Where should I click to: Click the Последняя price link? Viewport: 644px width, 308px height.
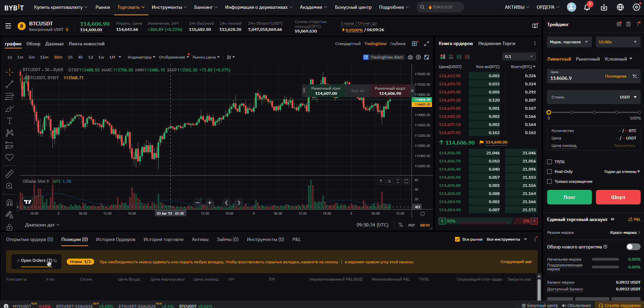pyautogui.click(x=616, y=76)
